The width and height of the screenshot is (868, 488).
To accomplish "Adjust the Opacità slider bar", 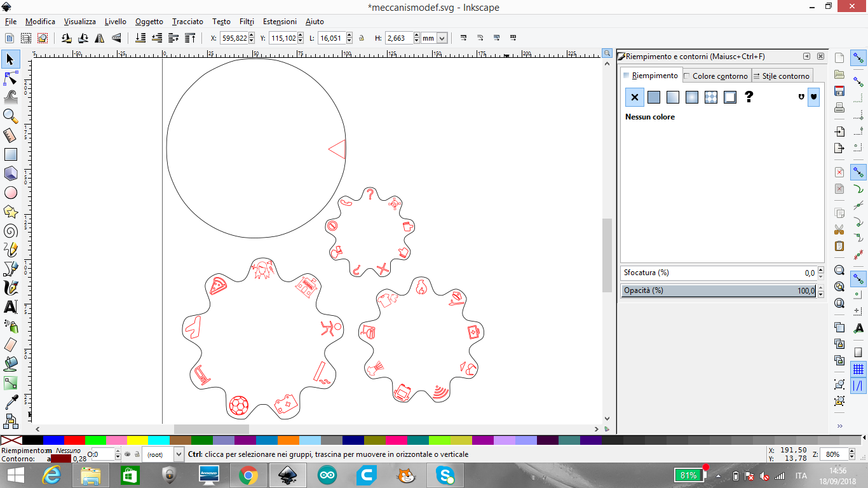I will [x=719, y=290].
